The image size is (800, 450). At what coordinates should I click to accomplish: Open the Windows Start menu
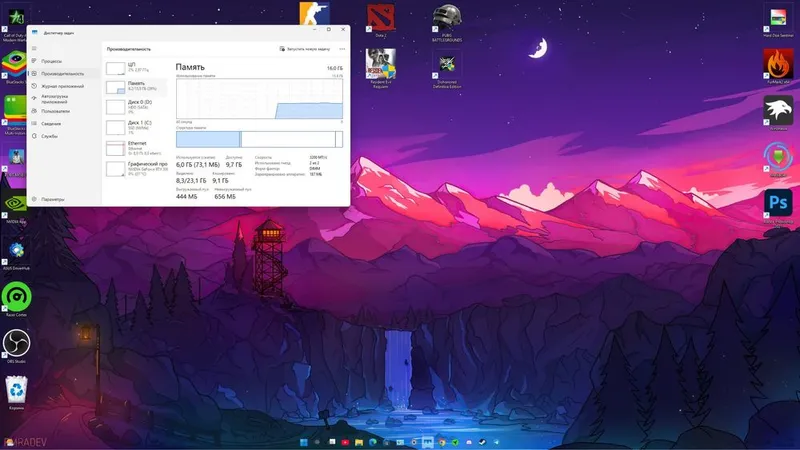click(304, 442)
